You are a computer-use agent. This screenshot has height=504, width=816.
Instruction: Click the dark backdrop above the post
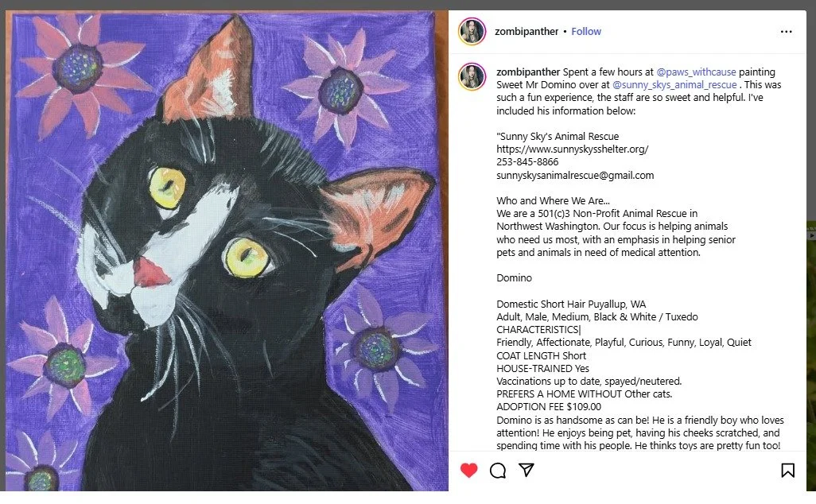[408, 5]
